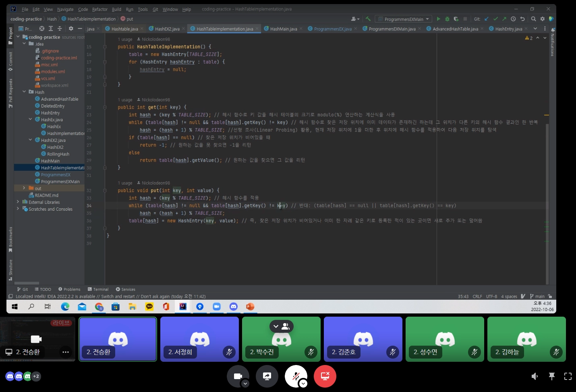The width and height of the screenshot is (576, 392).
Task: Switch to the HashMain.java editor tab
Action: pyautogui.click(x=283, y=29)
